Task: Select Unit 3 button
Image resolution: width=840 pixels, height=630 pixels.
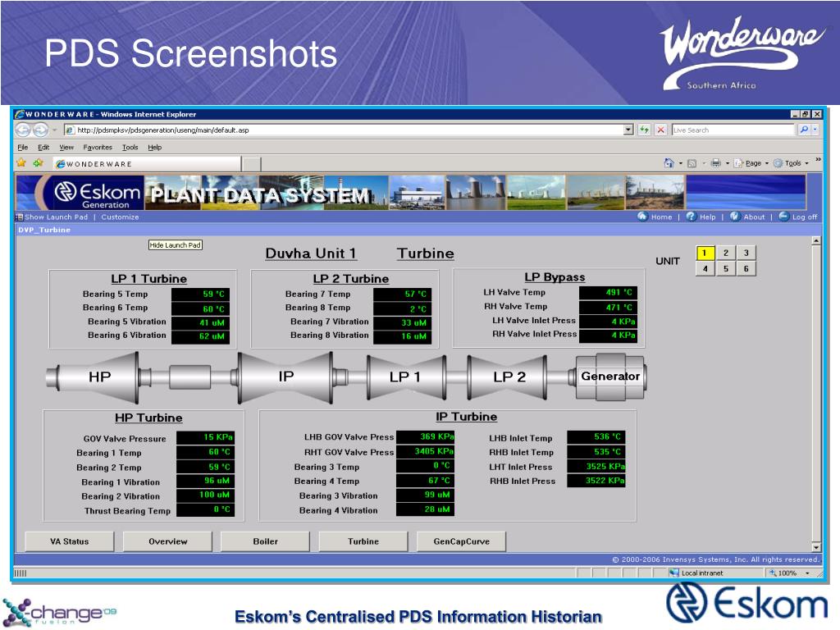Action: [x=746, y=253]
